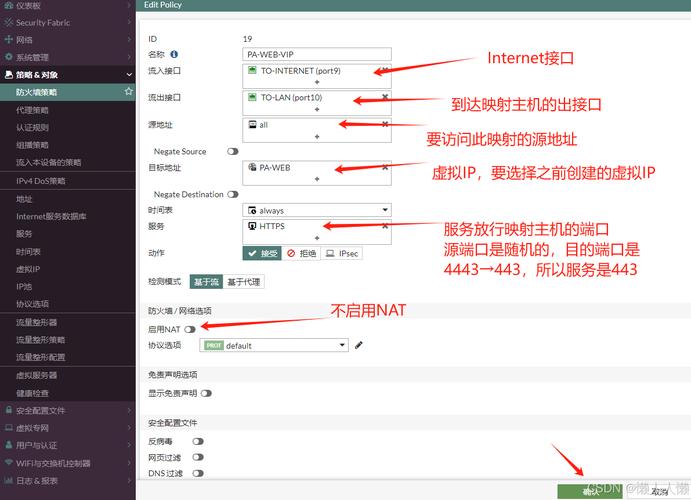This screenshot has width=691, height=500.
Task: Select the 接受 action button
Action: tap(262, 253)
